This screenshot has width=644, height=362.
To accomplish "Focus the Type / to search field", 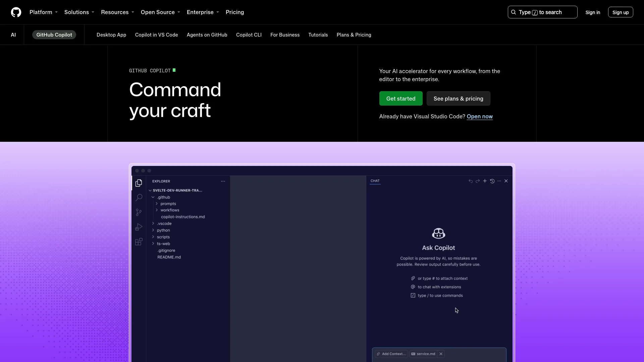I will click(x=542, y=12).
